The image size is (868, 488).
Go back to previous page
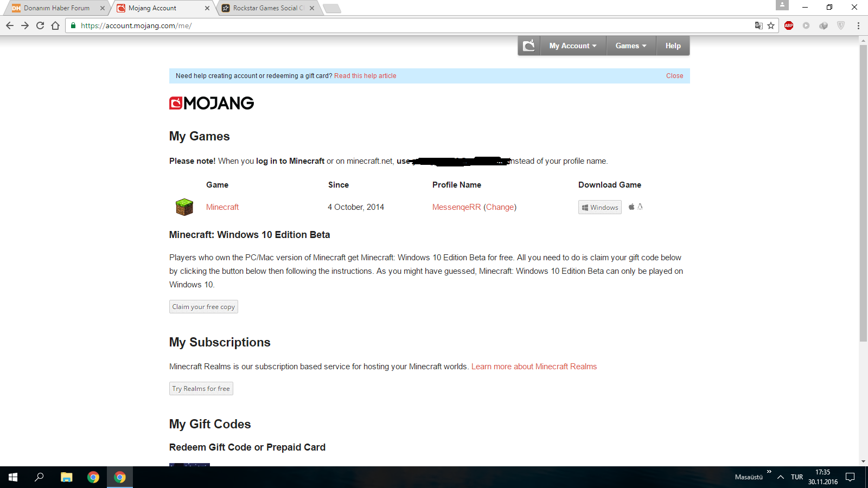click(10, 25)
